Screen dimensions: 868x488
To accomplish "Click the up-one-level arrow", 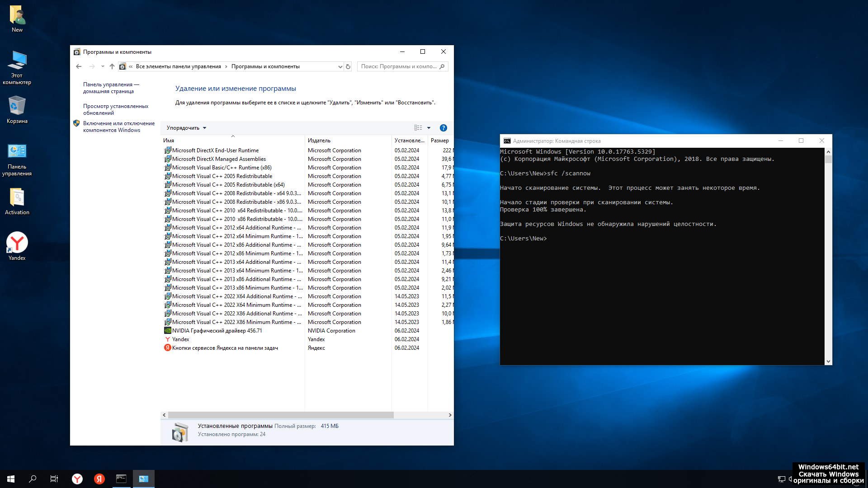I will tap(112, 66).
